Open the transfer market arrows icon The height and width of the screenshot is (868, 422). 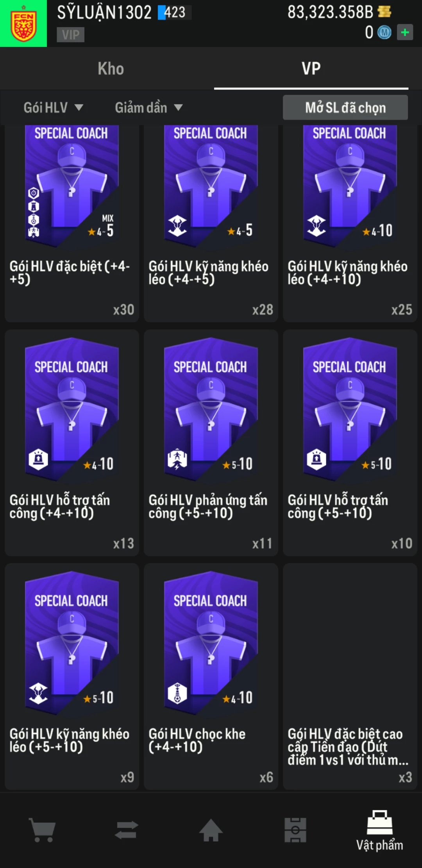127,830
